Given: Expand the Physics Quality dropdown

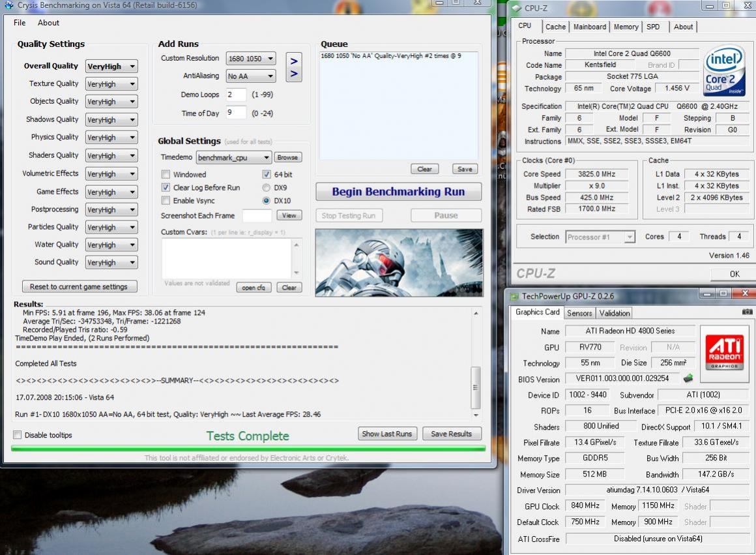Looking at the screenshot, I should (x=111, y=138).
